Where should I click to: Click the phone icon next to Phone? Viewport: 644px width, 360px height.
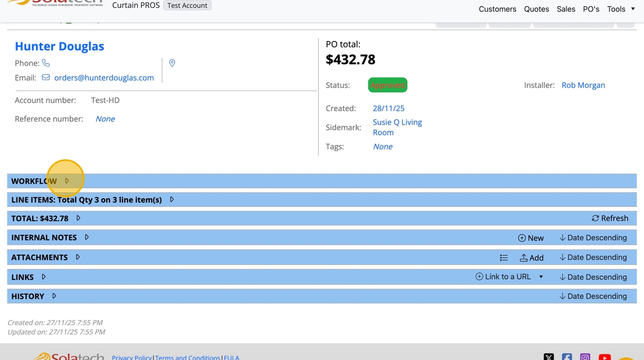coord(46,63)
